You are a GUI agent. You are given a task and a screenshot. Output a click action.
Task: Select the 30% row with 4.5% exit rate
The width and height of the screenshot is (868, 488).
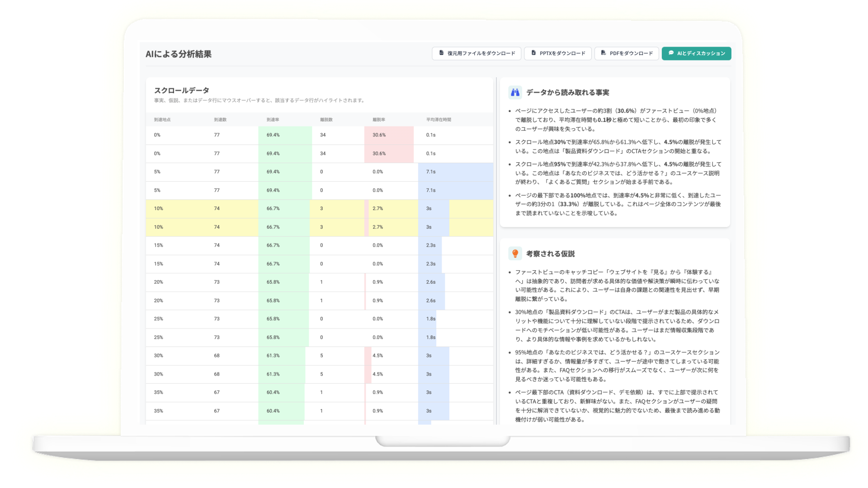pos(271,356)
